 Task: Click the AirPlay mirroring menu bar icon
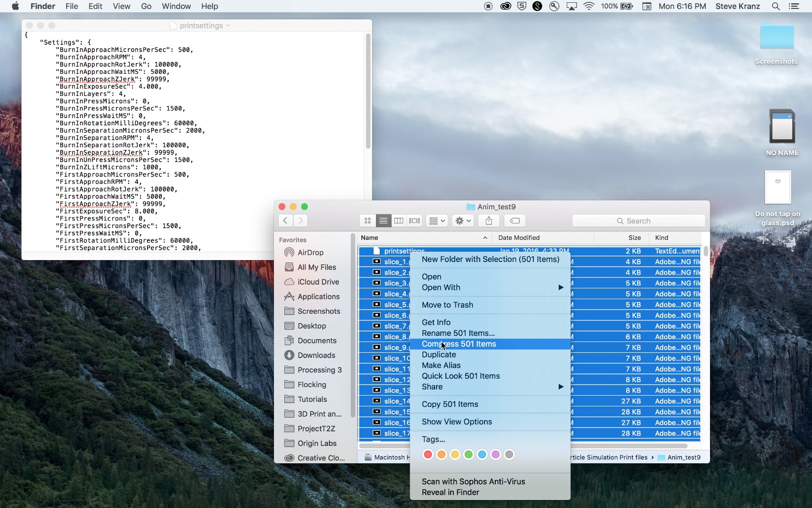[x=571, y=6]
